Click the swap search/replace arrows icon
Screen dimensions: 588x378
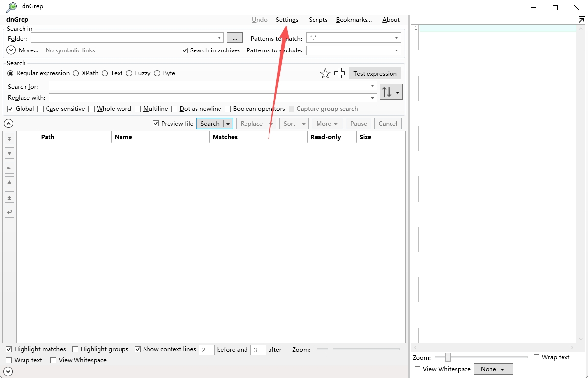point(387,92)
